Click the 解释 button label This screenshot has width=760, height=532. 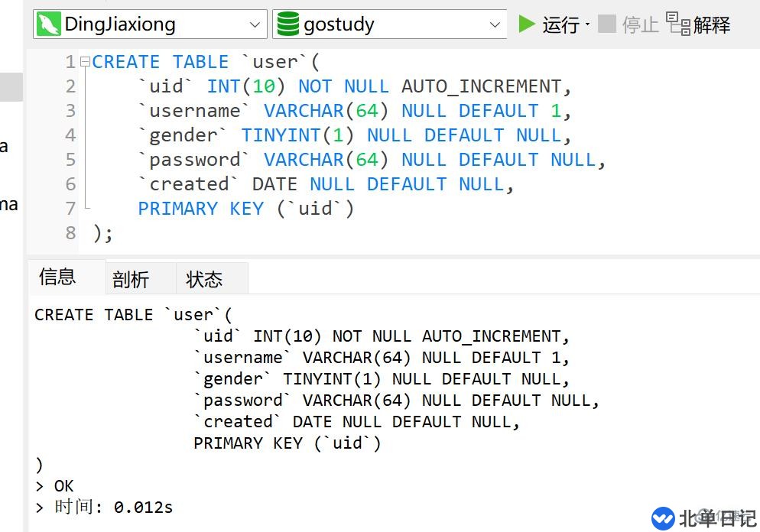click(712, 24)
